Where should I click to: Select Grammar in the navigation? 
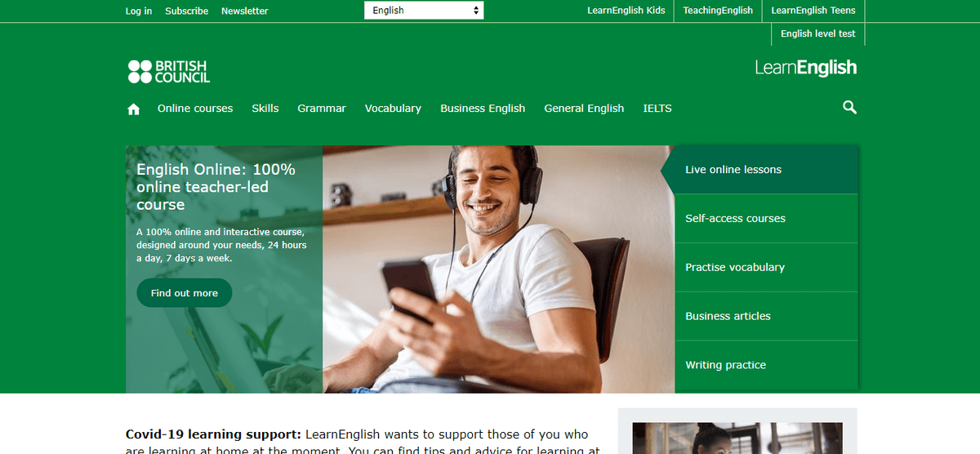(x=322, y=108)
